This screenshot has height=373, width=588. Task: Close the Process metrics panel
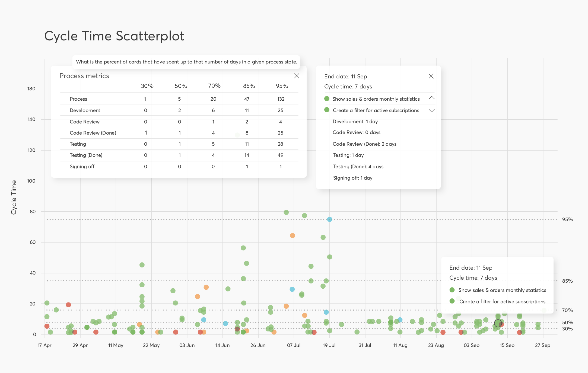pos(297,76)
